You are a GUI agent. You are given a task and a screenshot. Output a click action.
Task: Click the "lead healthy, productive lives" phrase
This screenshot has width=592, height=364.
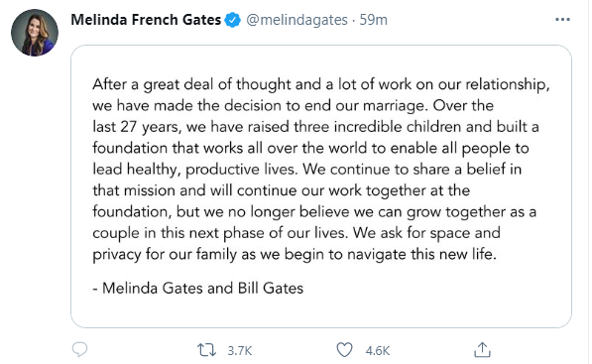pos(194,170)
